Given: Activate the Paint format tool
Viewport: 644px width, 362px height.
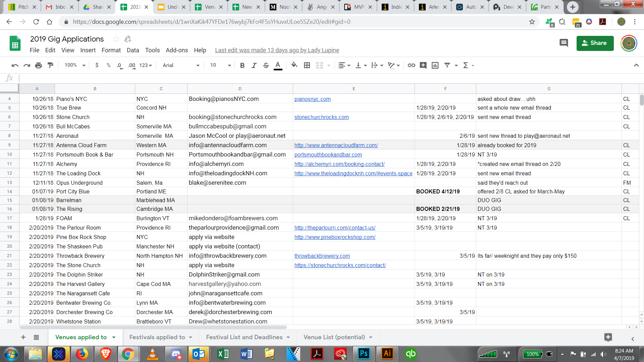Looking at the screenshot, I should click(51, 65).
